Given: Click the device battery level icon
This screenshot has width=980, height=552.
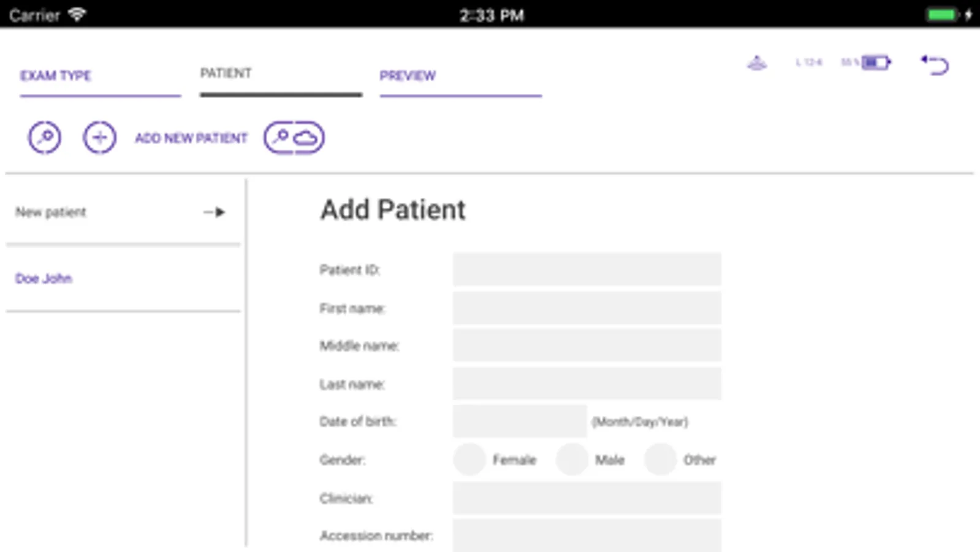Looking at the screenshot, I should coord(876,63).
